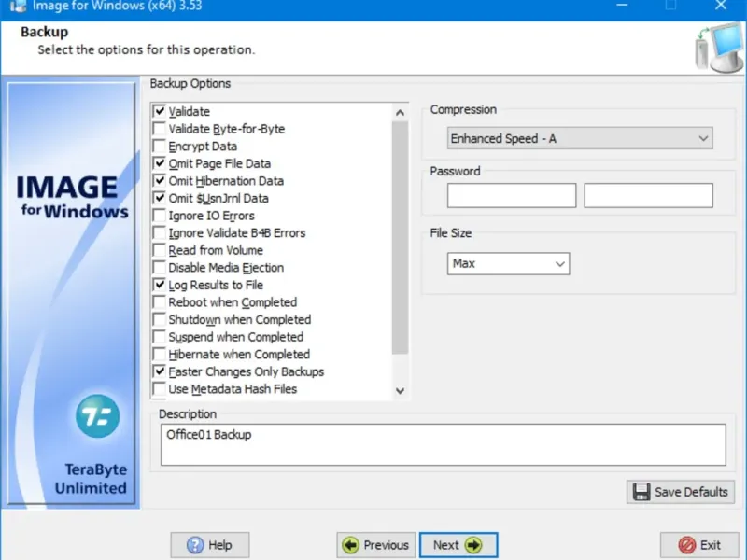Go back with the Previous button
The height and width of the screenshot is (560, 747).
point(376,545)
